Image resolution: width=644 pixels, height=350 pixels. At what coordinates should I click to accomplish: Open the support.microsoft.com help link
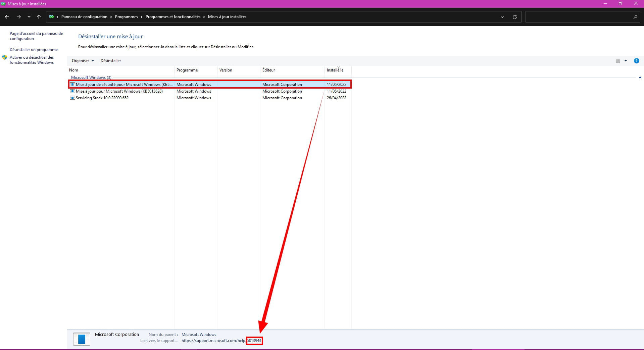pos(221,341)
